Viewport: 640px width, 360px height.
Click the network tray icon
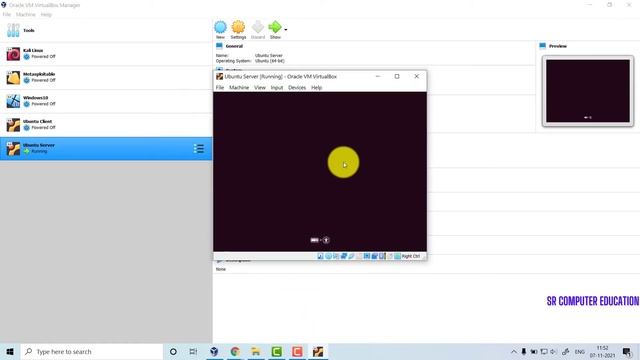tap(544, 351)
